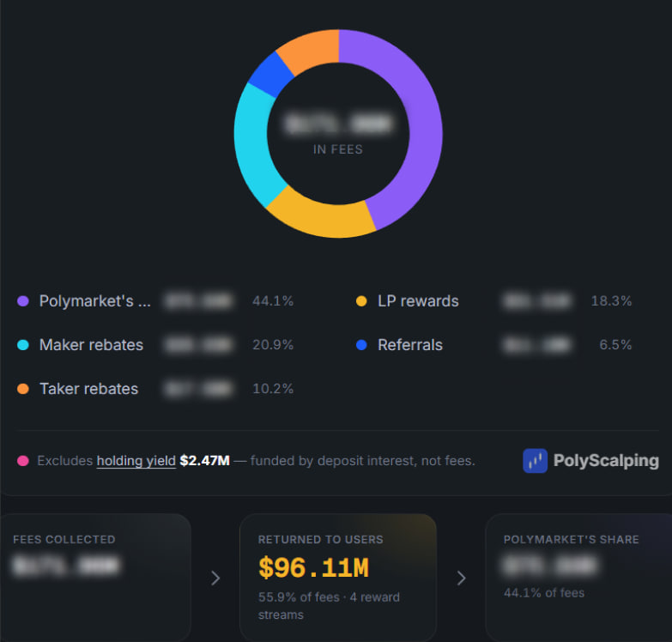Click the PolyScalping brand name text

tap(606, 461)
